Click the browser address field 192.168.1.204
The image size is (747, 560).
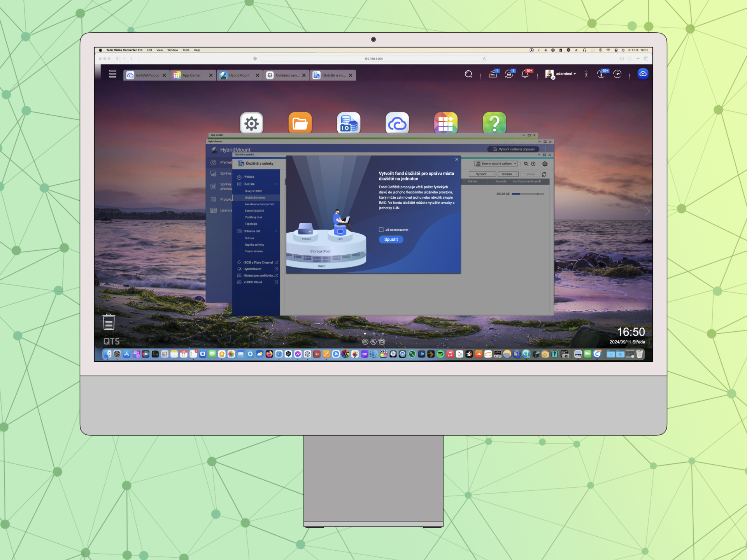tap(373, 59)
